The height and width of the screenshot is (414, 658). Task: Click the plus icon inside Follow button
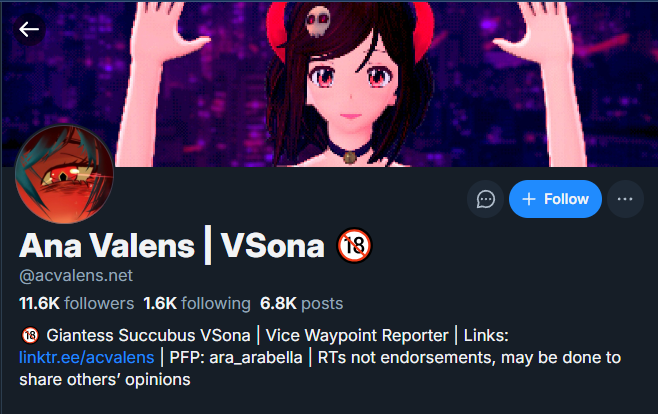coord(529,199)
